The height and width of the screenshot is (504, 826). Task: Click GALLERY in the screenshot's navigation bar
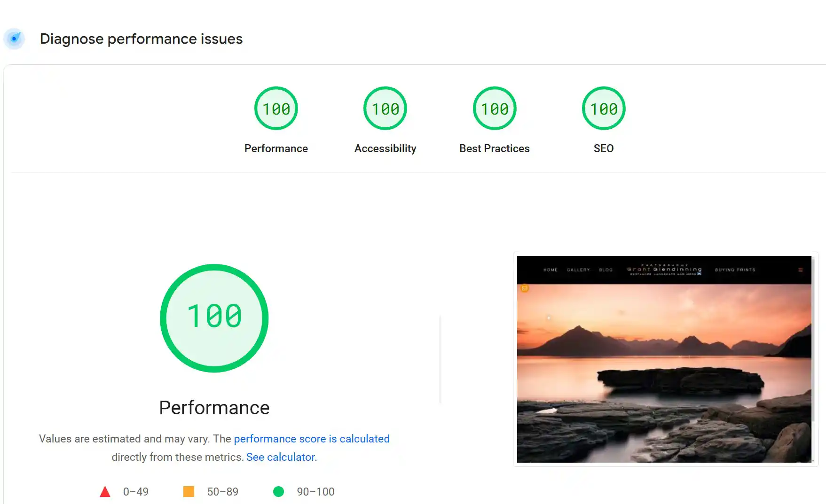tap(578, 270)
